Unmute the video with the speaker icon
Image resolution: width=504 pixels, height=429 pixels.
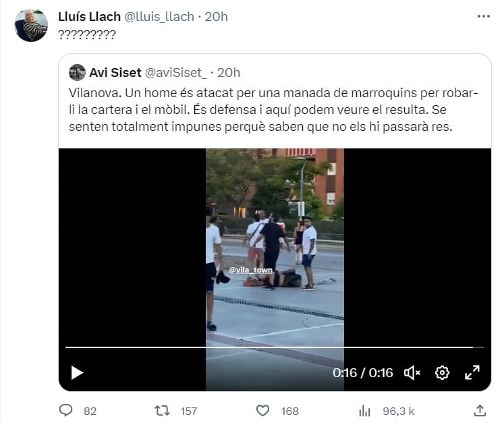pyautogui.click(x=412, y=373)
